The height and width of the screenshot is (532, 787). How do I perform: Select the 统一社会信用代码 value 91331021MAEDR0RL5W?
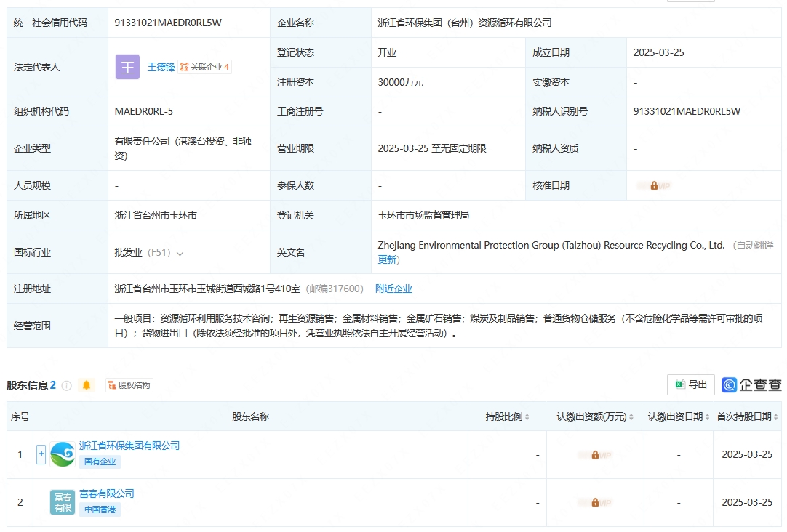[168, 23]
